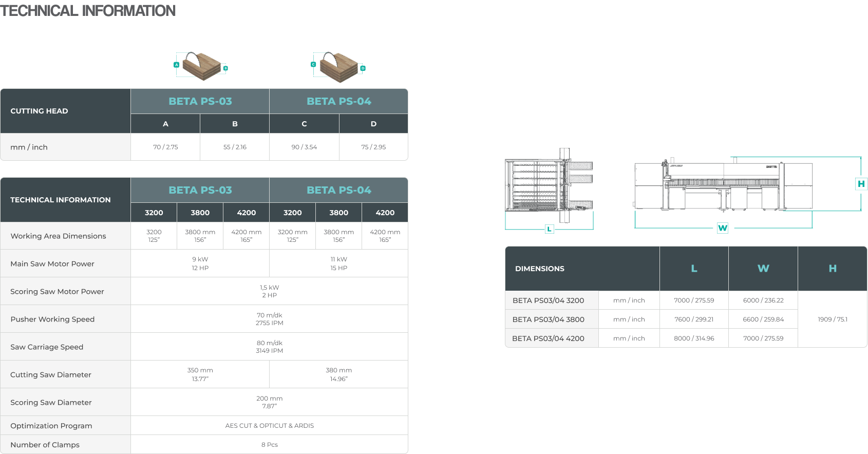Click the page title at the top left

pos(88,10)
